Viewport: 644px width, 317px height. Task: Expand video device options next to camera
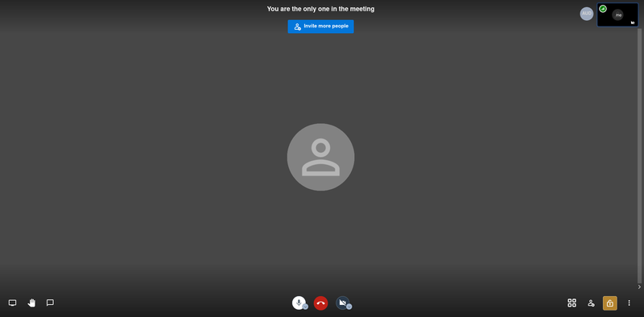point(349,307)
